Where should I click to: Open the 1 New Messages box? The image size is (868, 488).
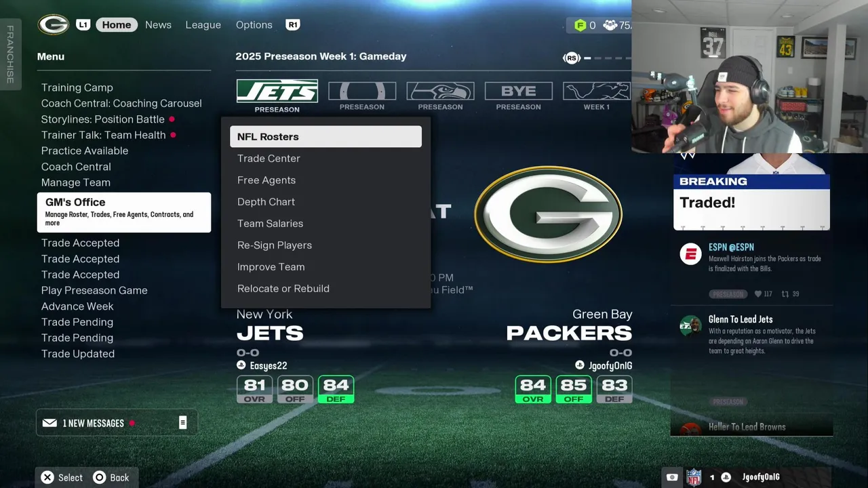point(117,423)
